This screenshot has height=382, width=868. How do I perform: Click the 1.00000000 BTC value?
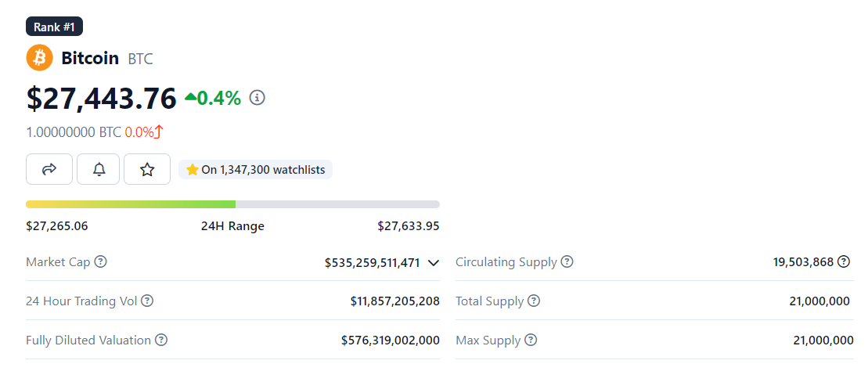74,132
